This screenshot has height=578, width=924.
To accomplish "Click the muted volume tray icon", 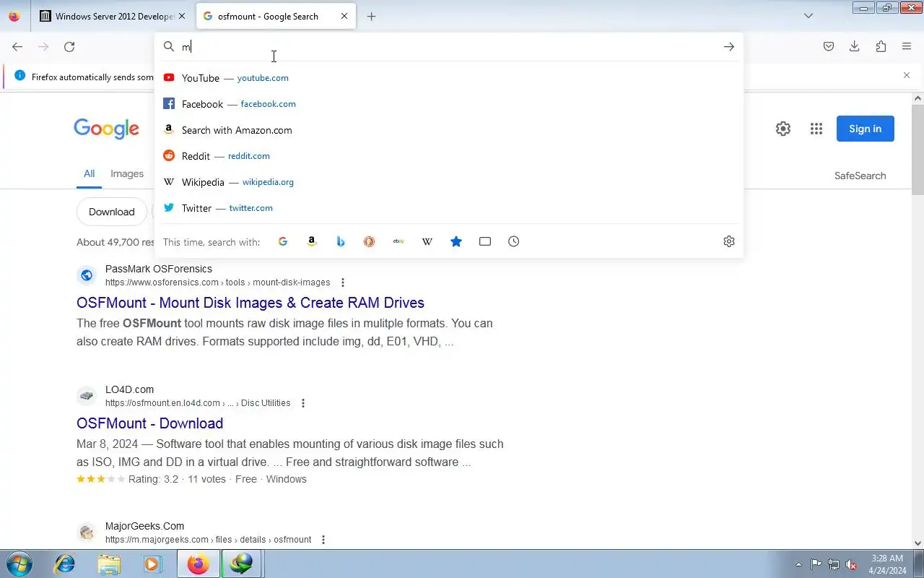I will tap(852, 564).
